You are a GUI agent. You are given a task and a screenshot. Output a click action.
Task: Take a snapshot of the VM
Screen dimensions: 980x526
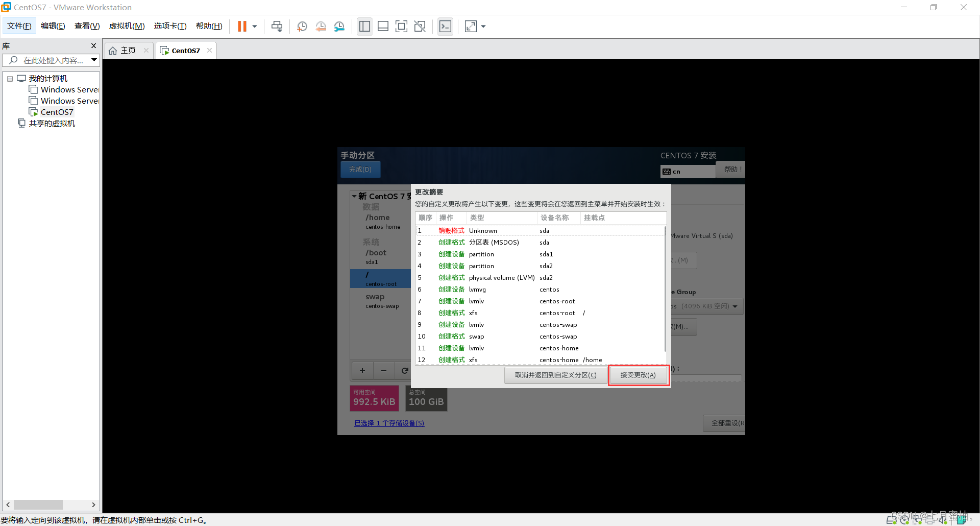(302, 27)
